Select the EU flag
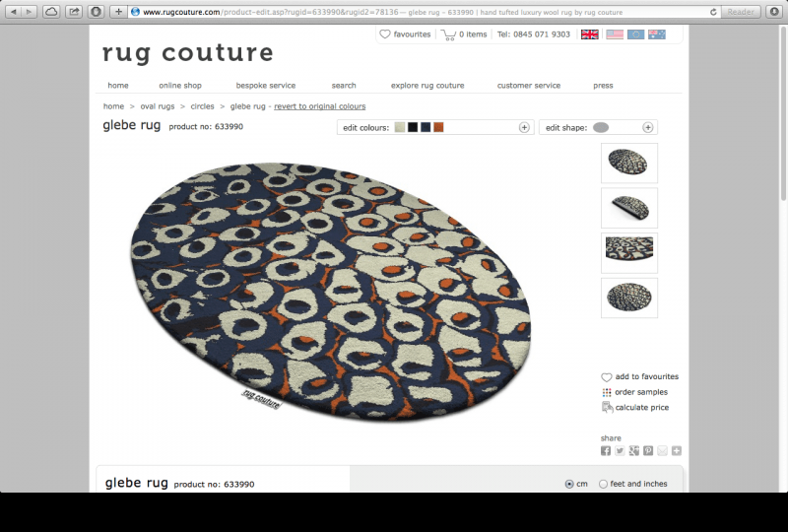Image resolution: width=788 pixels, height=532 pixels. 635,34
